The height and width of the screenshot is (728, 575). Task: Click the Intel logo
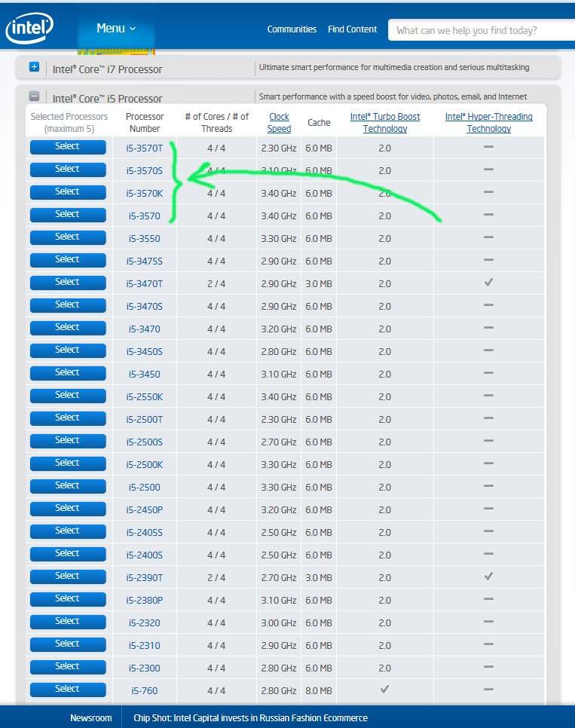click(29, 28)
